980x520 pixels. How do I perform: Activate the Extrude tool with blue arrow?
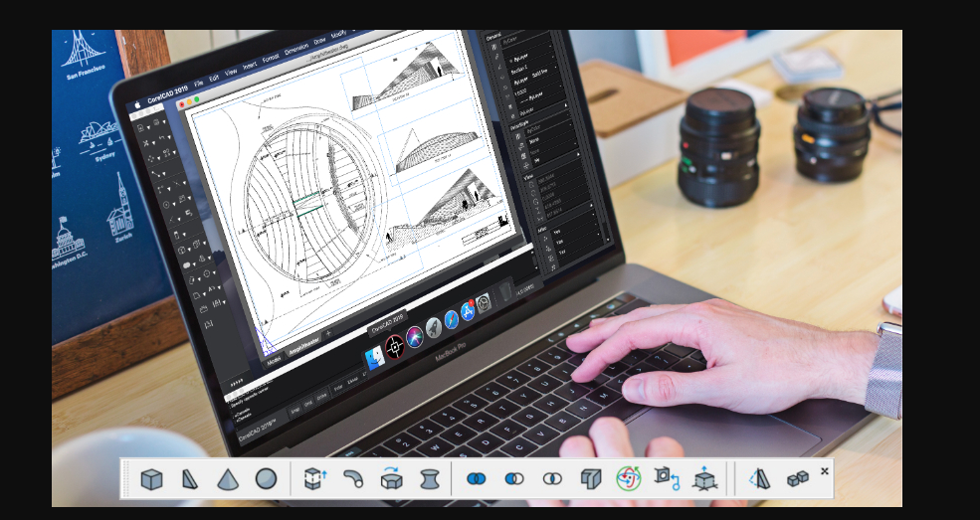pyautogui.click(x=314, y=479)
